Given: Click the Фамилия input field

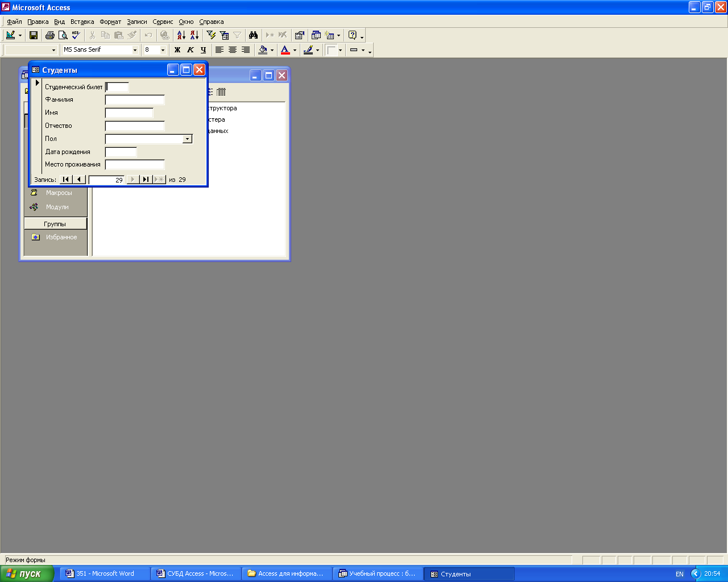Looking at the screenshot, I should pos(135,100).
